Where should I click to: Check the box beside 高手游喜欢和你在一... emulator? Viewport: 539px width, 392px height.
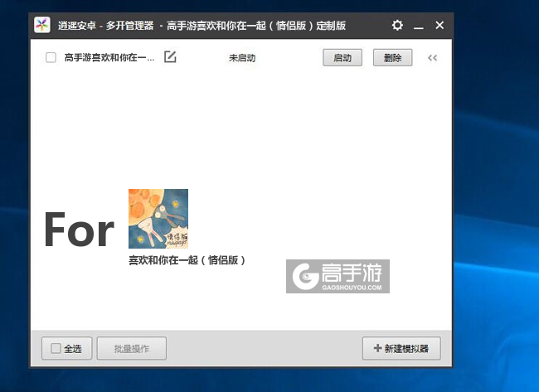click(x=51, y=57)
